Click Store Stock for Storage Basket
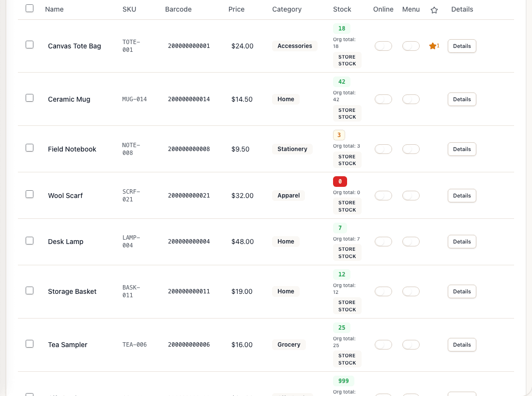 point(347,306)
